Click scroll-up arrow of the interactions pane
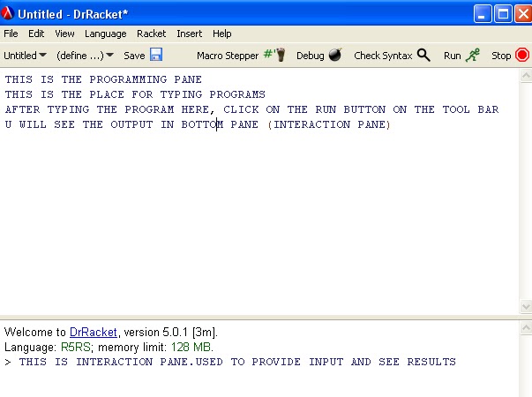Screen dimensions: 532x397 pyautogui.click(x=526, y=328)
